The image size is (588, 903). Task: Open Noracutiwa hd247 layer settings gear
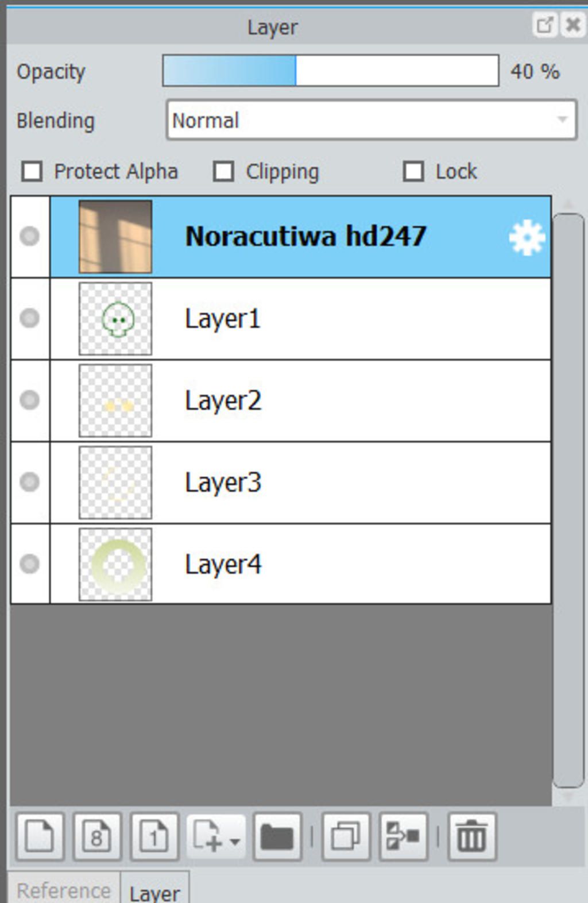(x=527, y=237)
